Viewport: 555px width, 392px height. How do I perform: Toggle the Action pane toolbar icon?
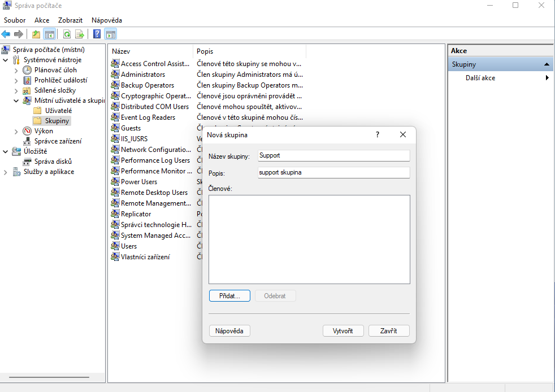click(110, 34)
